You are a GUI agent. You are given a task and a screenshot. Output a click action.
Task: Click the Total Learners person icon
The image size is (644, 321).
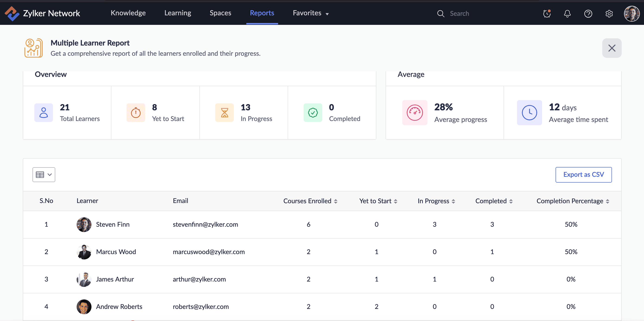[43, 113]
